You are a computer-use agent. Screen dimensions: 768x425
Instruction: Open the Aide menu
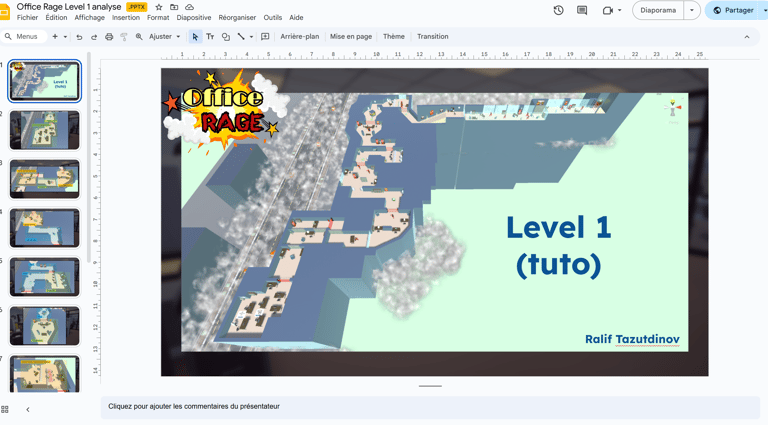tap(296, 18)
